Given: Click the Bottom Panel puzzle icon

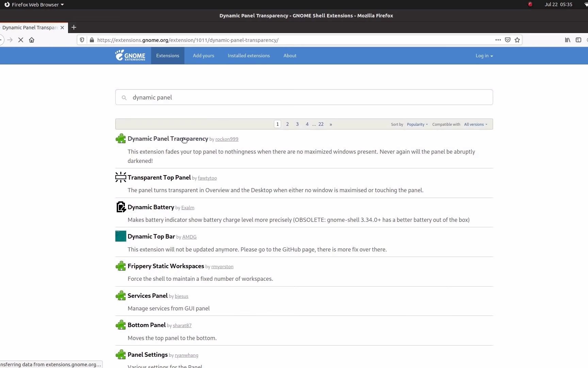Looking at the screenshot, I should [121, 325].
